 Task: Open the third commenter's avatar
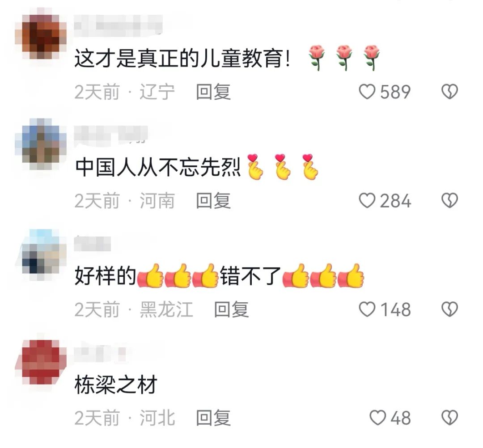pyautogui.click(x=41, y=255)
